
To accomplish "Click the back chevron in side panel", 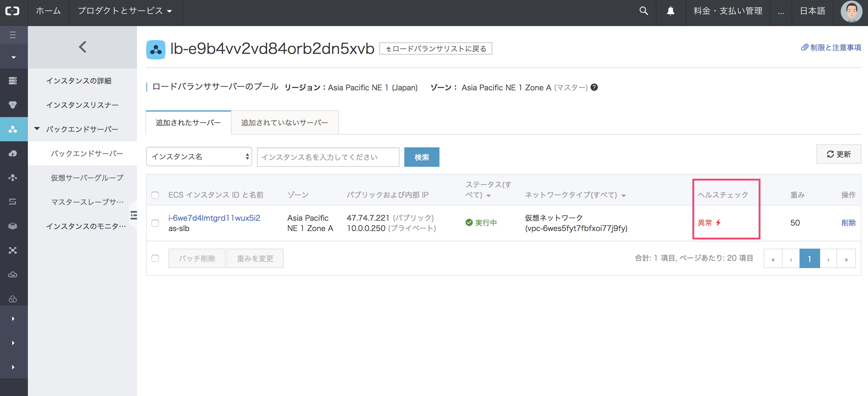I will click(82, 47).
